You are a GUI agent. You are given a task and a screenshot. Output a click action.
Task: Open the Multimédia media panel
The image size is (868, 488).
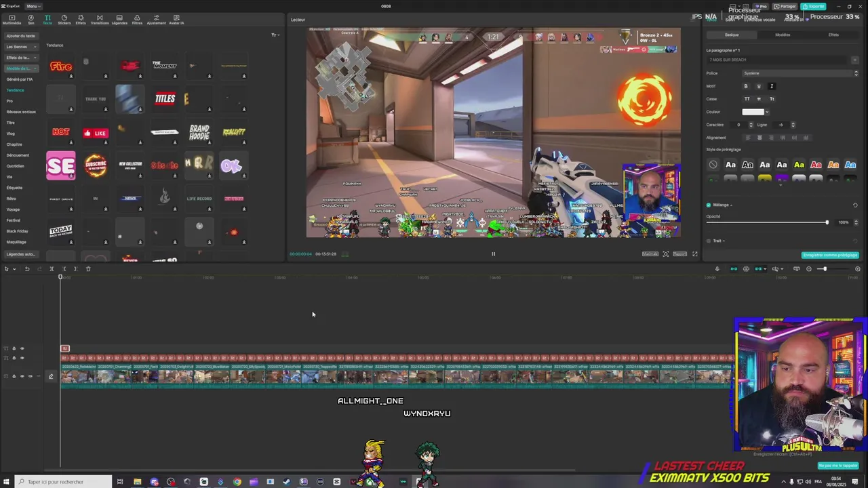point(12,20)
